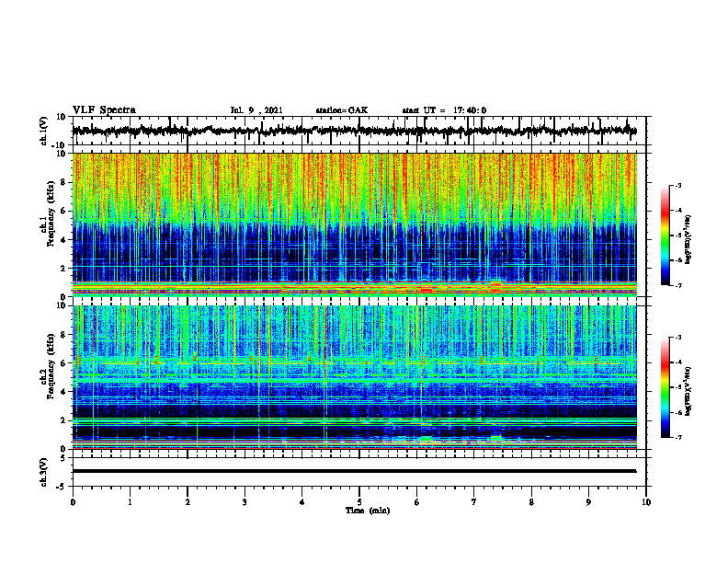The width and height of the screenshot is (728, 563).
Task: Click the "Time (min)" axis label
Action: click(368, 511)
